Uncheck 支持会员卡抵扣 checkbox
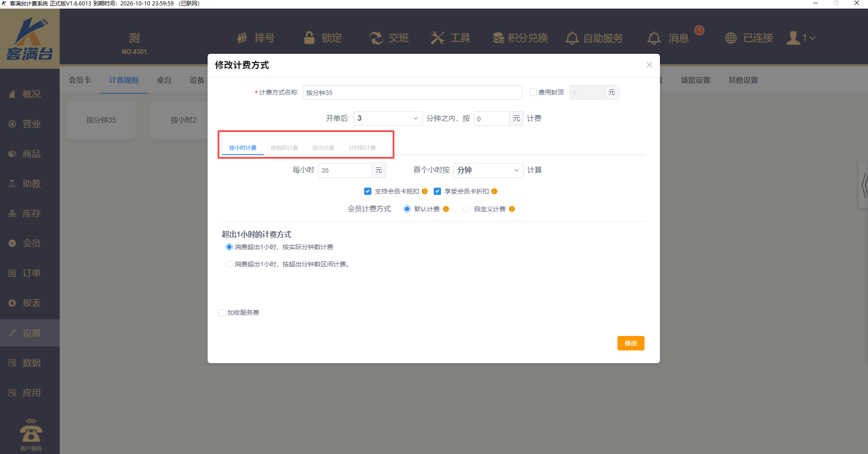 (368, 191)
